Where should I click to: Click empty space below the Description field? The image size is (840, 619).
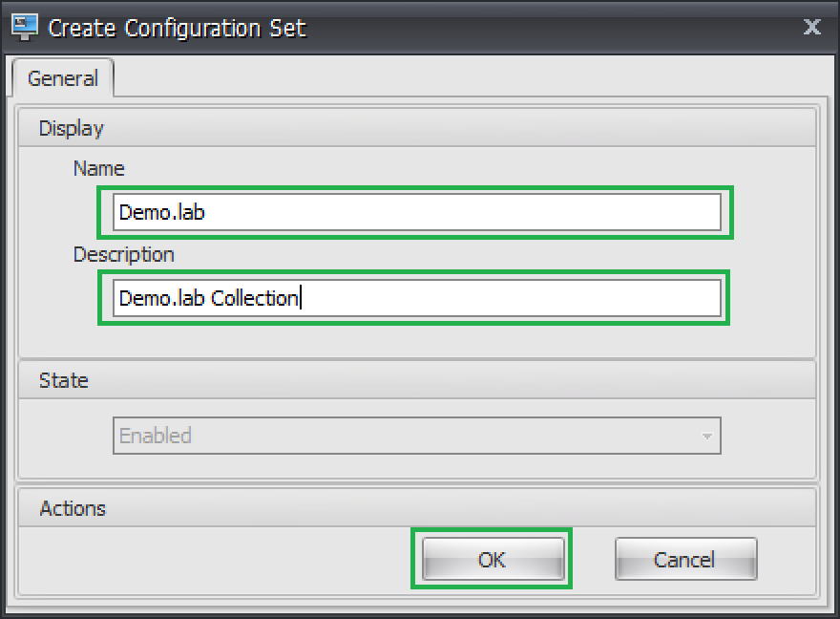(x=416, y=340)
